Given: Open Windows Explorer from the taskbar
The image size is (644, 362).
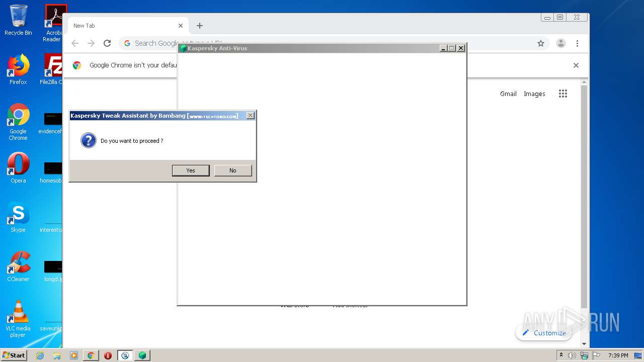Looking at the screenshot, I should (57, 355).
